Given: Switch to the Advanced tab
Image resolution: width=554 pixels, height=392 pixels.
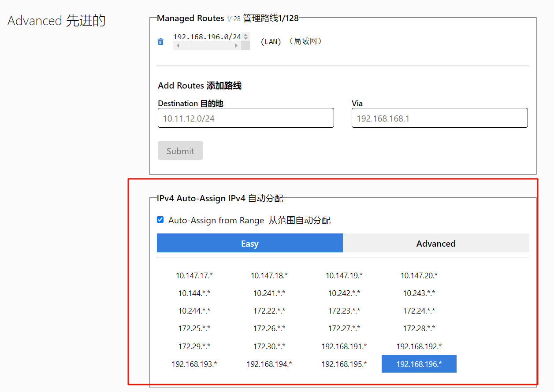Looking at the screenshot, I should [435, 244].
